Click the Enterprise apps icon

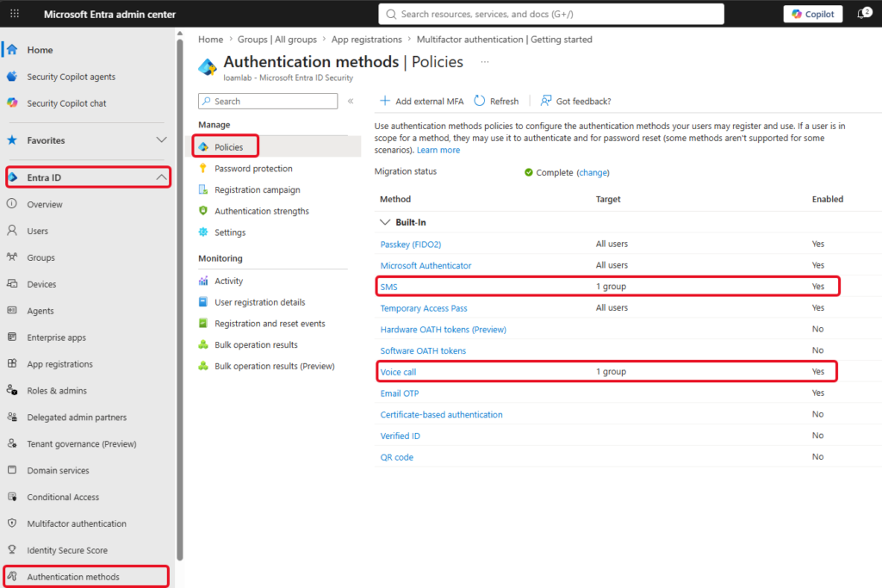[x=12, y=337]
